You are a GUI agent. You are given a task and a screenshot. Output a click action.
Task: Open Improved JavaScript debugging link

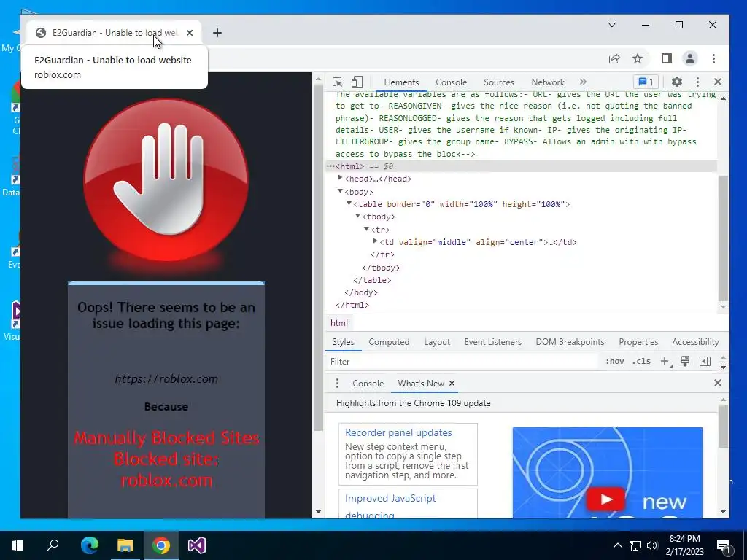click(x=390, y=506)
